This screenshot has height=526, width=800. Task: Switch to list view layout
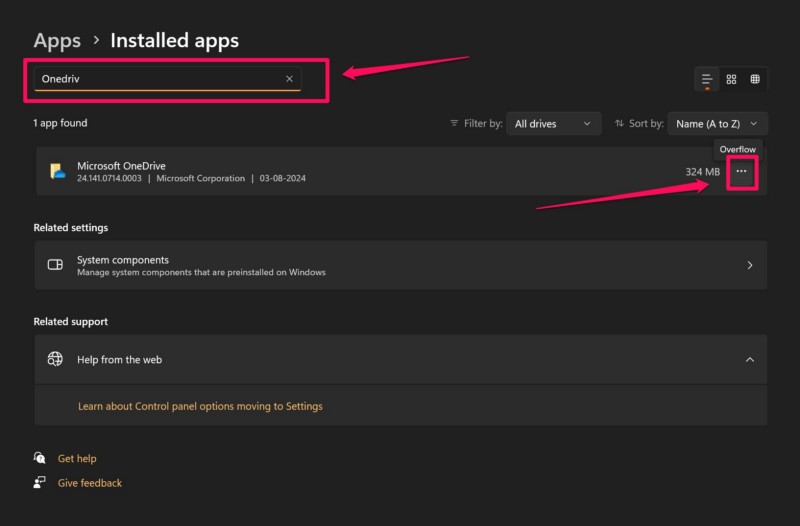(x=707, y=79)
